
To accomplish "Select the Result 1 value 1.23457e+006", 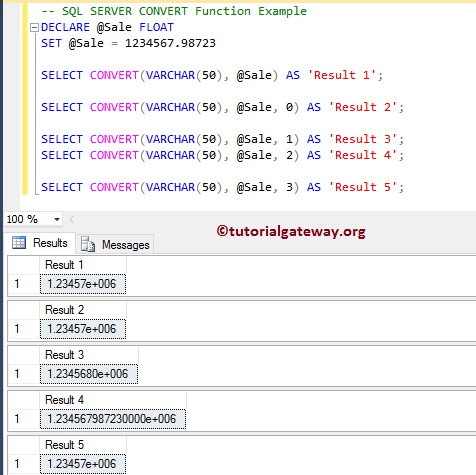I will 83,284.
